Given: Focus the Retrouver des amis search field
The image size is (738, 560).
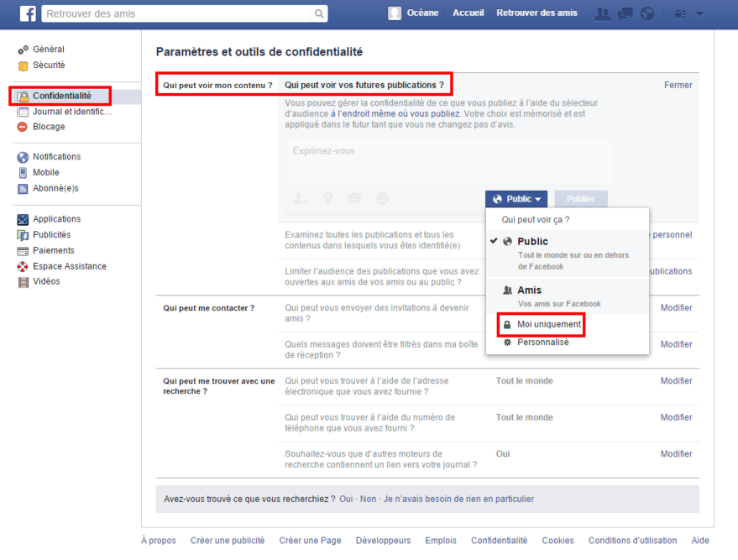Looking at the screenshot, I should 177,13.
